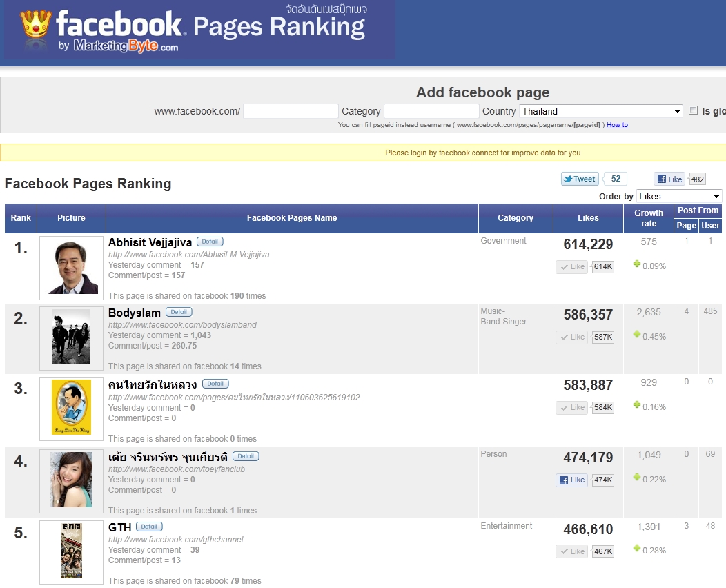The height and width of the screenshot is (588, 726).
Task: Open the Order by Likes dropdown
Action: point(679,196)
